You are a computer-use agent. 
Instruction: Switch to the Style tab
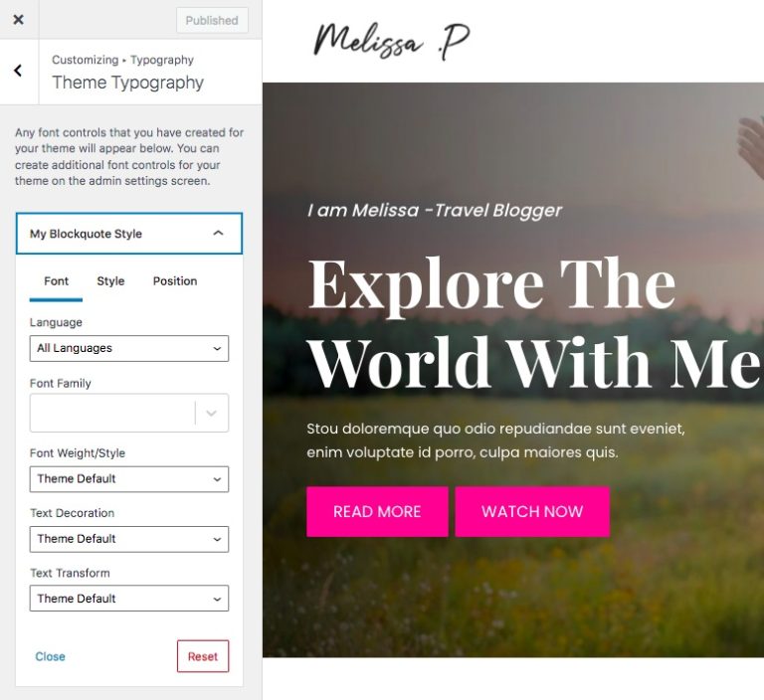[x=110, y=281]
